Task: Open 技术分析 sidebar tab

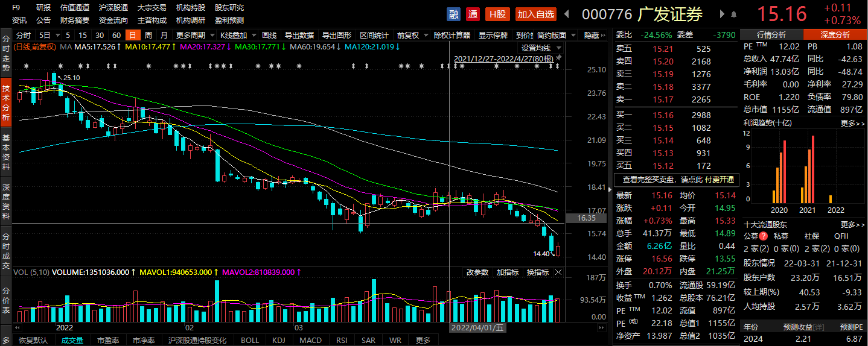Action: click(6, 102)
